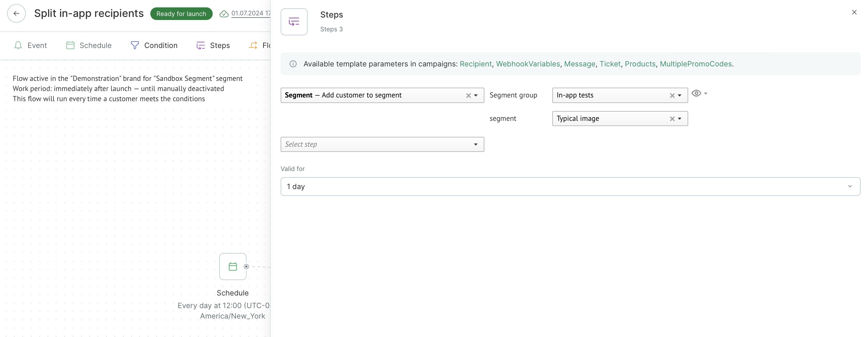Open the Products template parameter link
The image size is (868, 337).
(x=640, y=64)
